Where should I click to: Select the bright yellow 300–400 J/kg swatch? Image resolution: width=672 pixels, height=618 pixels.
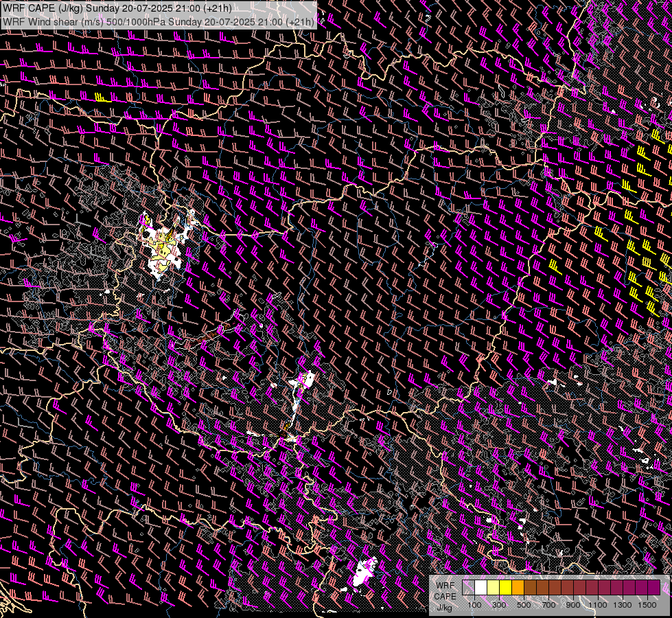pos(506,587)
